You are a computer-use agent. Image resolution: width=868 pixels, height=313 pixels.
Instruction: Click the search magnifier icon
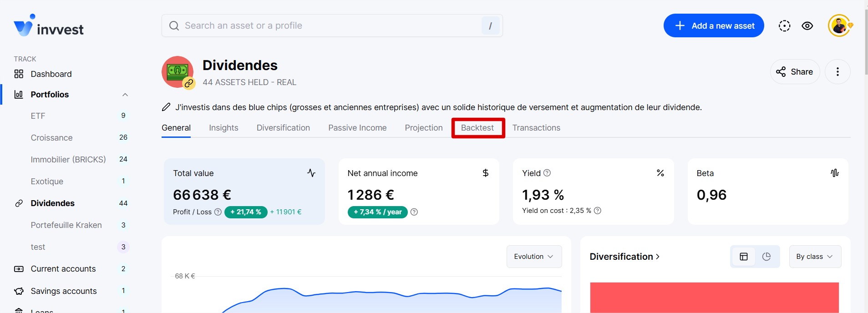174,26
